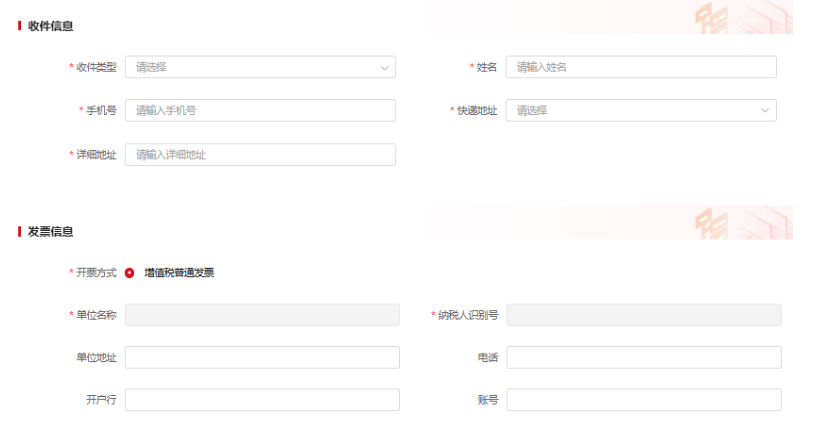The image size is (815, 425).
Task: Focus the 姓名 input field
Action: 641,67
